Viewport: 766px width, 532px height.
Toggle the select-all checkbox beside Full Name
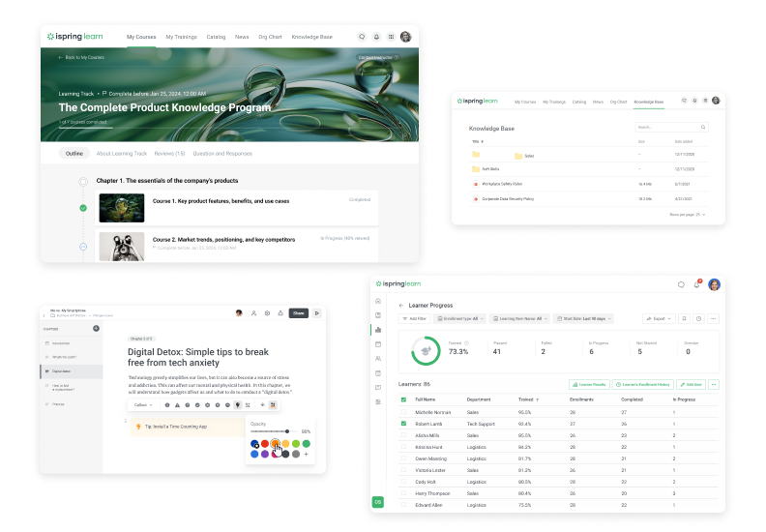[403, 399]
